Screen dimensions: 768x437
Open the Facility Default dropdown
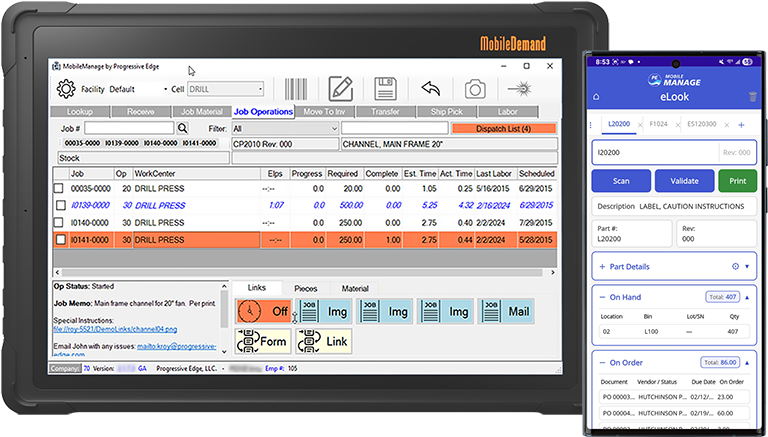pyautogui.click(x=165, y=89)
